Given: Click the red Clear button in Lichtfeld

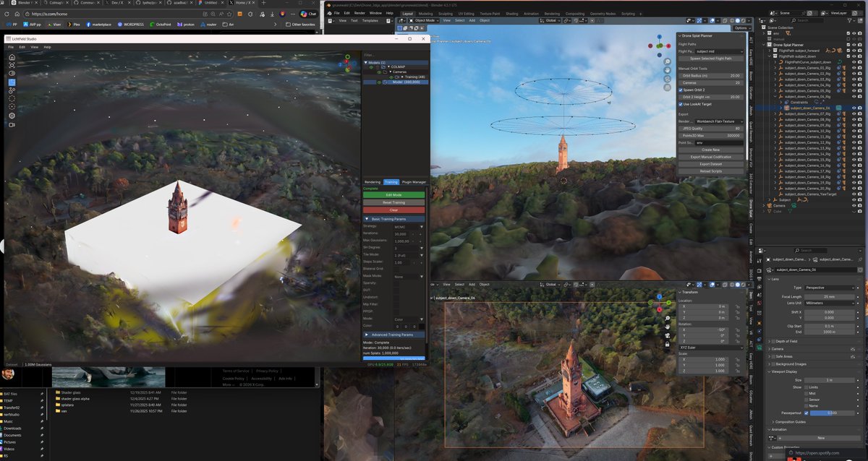Looking at the screenshot, I should click(394, 210).
